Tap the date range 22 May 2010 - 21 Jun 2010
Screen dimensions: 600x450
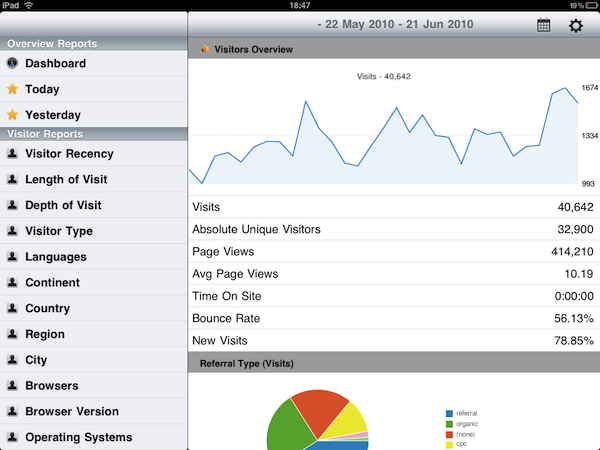click(x=395, y=24)
